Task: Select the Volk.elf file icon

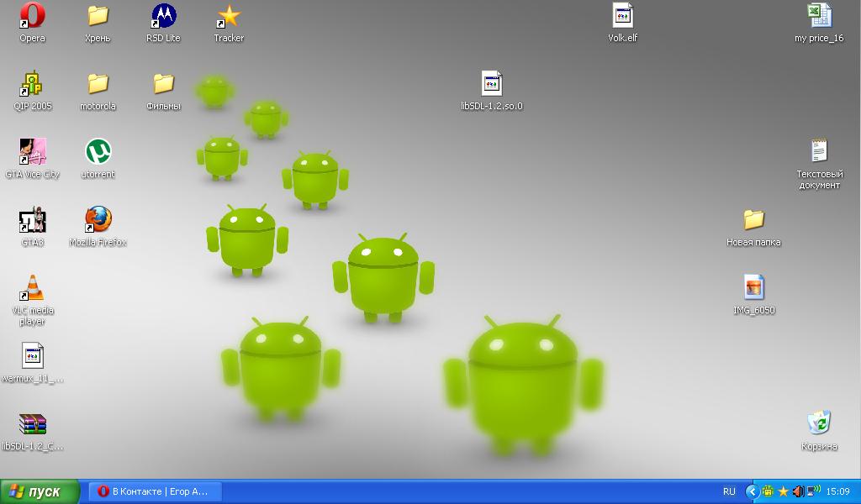Action: click(x=623, y=16)
